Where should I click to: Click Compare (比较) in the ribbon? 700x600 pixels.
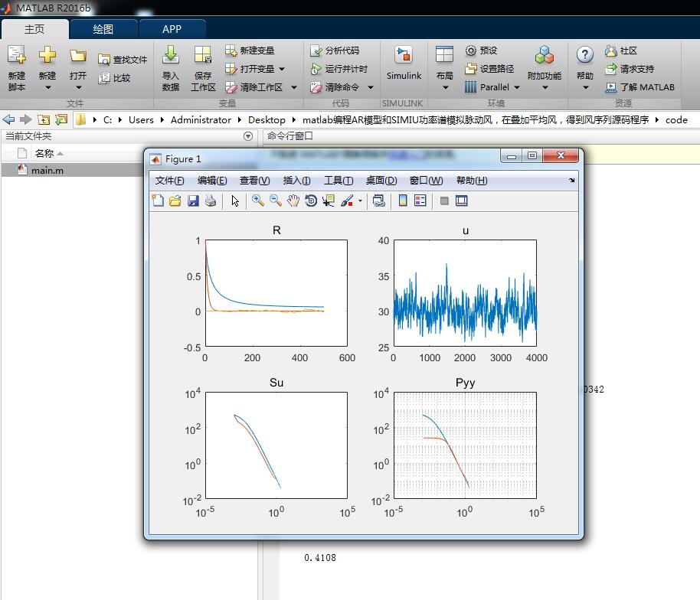click(115, 78)
